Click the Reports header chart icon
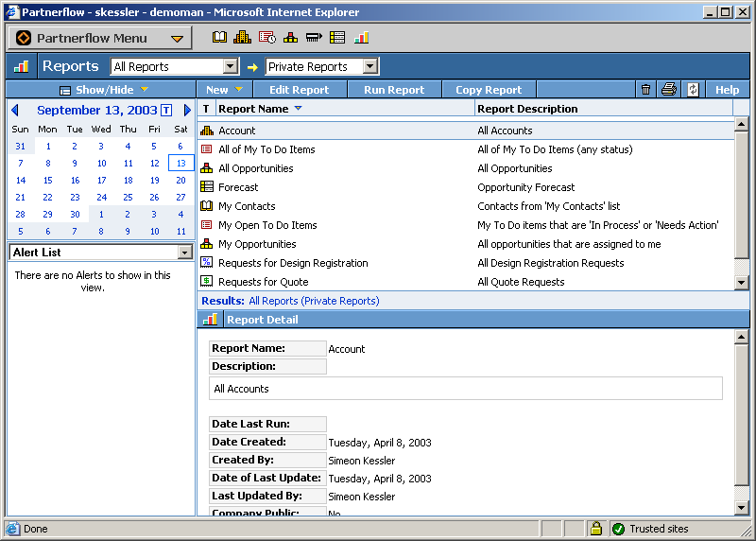The image size is (756, 541). (21, 66)
